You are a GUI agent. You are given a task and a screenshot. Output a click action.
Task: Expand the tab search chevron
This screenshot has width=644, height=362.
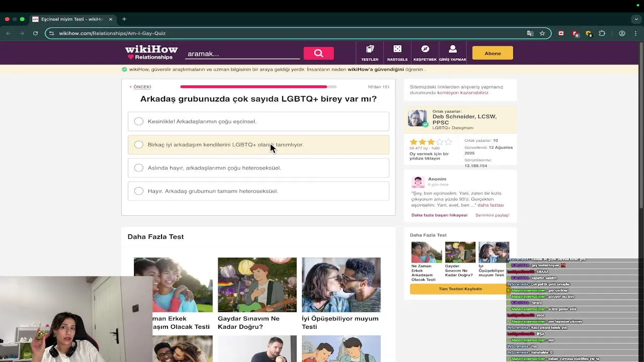click(x=636, y=19)
